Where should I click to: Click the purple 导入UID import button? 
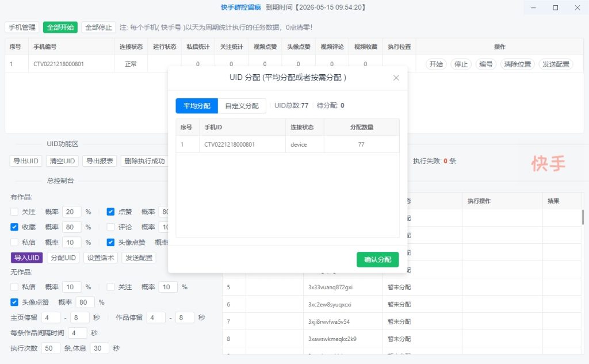25,258
